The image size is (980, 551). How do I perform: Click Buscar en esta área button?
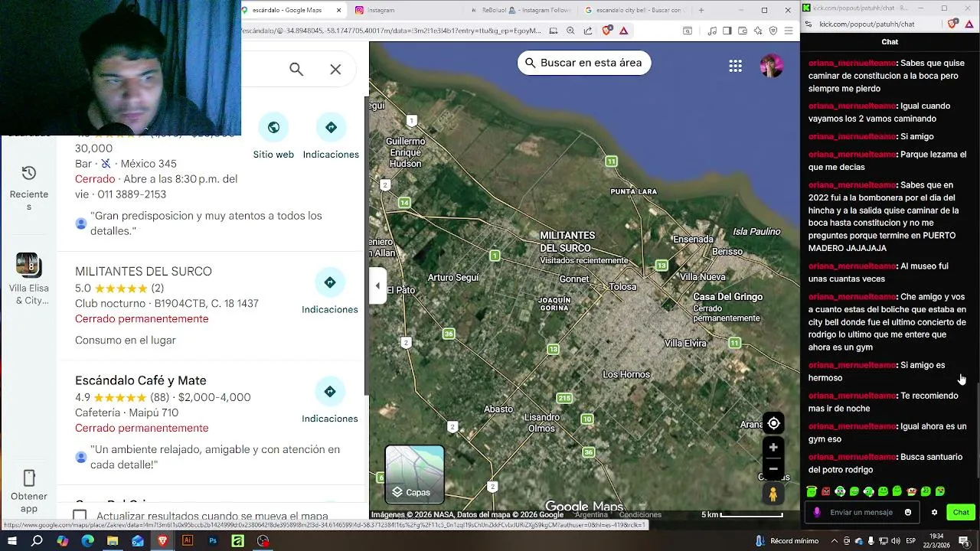pyautogui.click(x=584, y=63)
